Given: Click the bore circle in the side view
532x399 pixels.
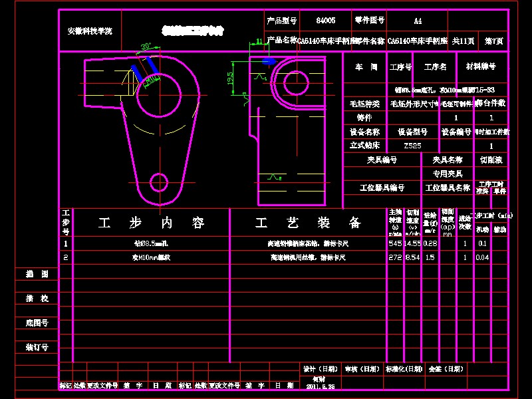Looking at the screenshot, I should click(296, 83).
